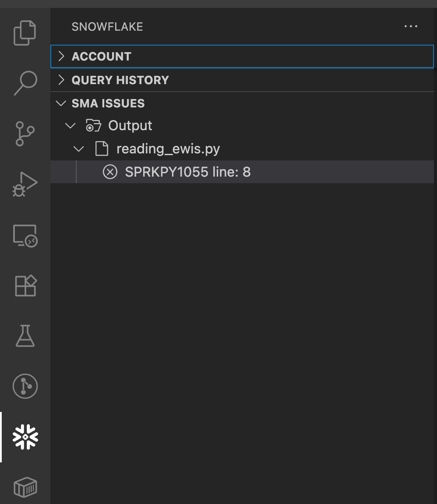Click the Output folder label
This screenshot has width=437, height=504.
[130, 126]
